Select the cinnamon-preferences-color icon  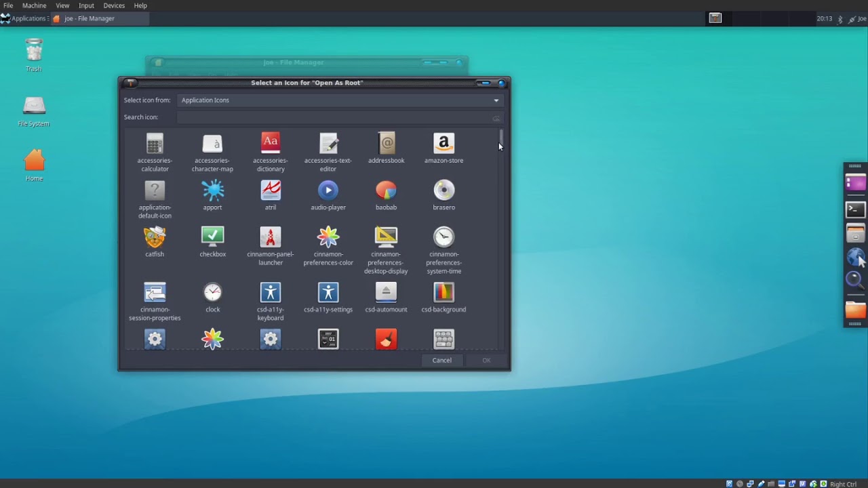pos(328,237)
